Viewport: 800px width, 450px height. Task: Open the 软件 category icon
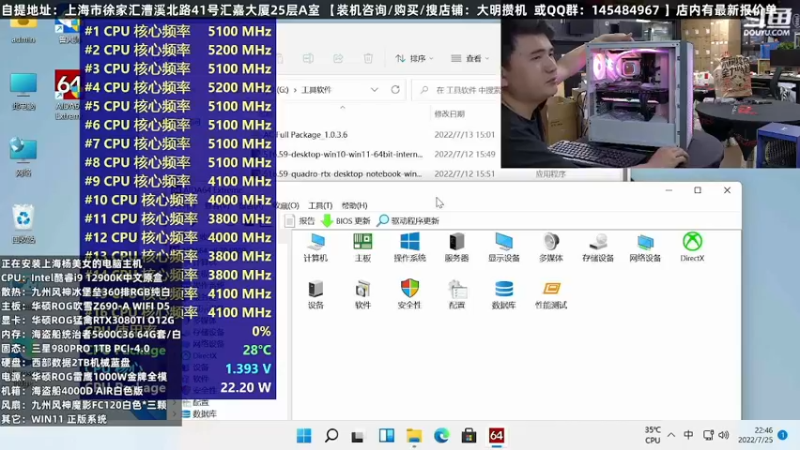pyautogui.click(x=363, y=294)
